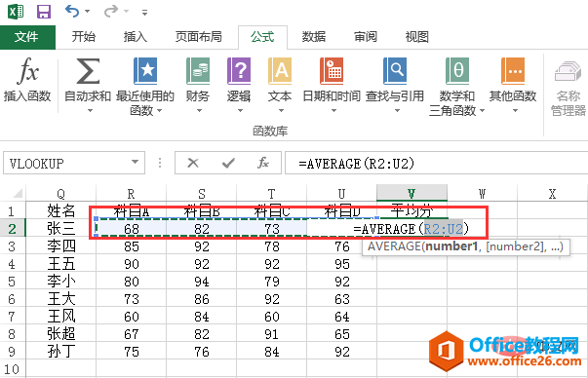This screenshot has height=378, width=588.
Task: Open the undo history dropdown arrow
Action: click(x=88, y=12)
